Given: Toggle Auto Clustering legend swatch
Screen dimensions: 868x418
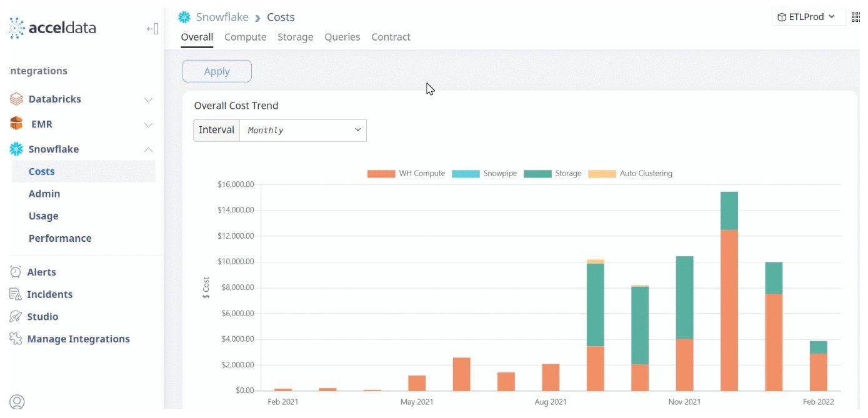Looking at the screenshot, I should (x=602, y=174).
